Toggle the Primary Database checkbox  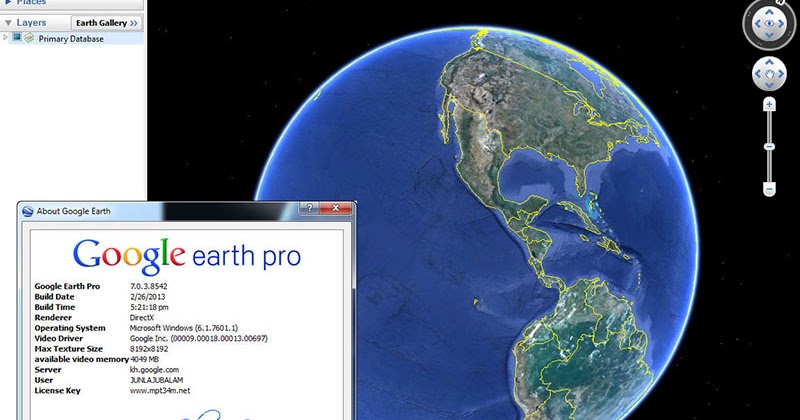(x=17, y=37)
